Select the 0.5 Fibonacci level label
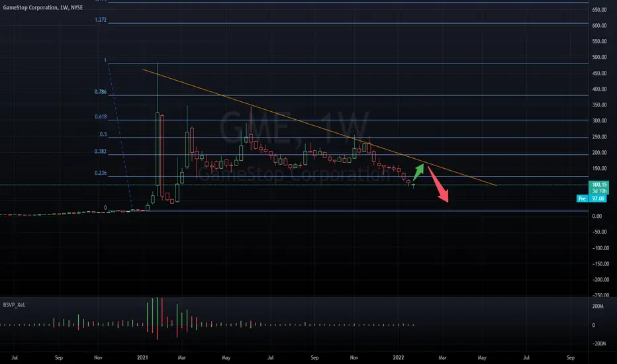The image size is (617, 364). [103, 134]
